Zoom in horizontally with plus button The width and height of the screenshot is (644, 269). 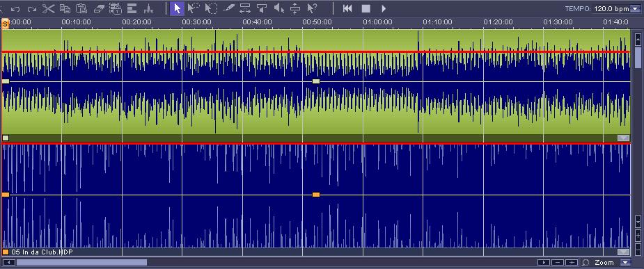(572, 263)
